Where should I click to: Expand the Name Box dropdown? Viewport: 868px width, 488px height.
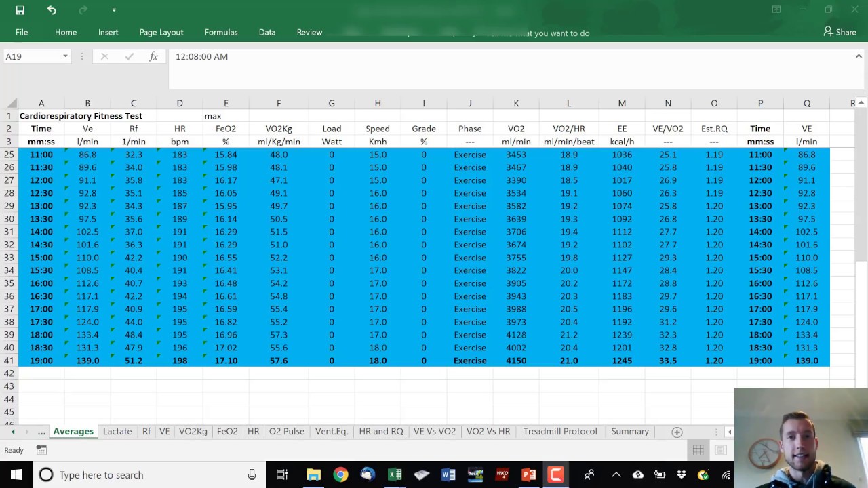(65, 56)
